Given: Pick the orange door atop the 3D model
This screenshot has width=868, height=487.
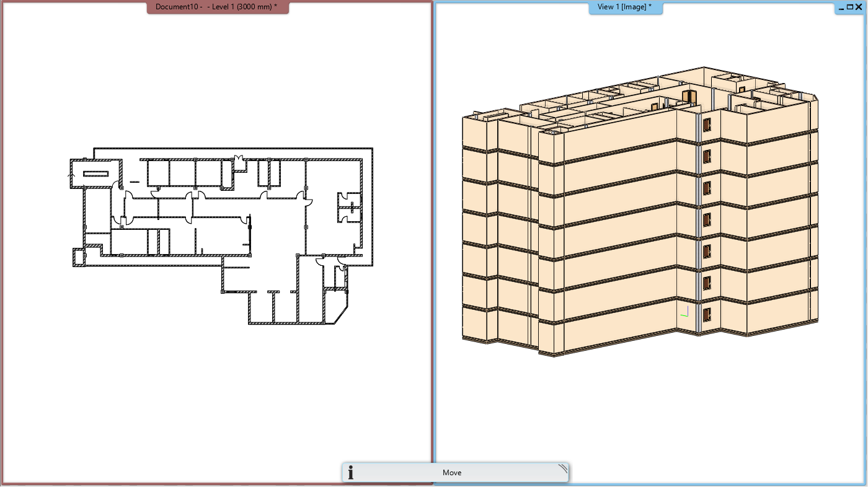Looking at the screenshot, I should coord(688,96).
